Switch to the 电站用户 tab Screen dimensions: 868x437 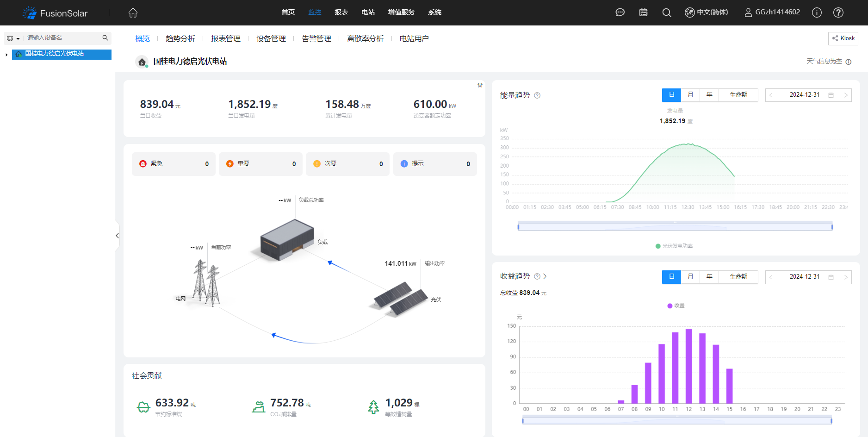(414, 39)
